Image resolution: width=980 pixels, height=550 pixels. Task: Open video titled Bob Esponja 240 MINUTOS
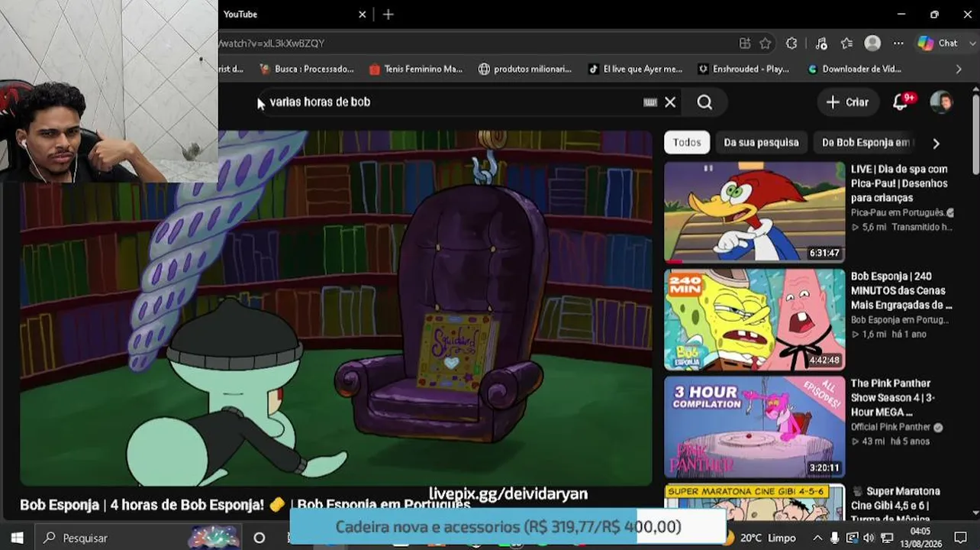tap(901, 290)
